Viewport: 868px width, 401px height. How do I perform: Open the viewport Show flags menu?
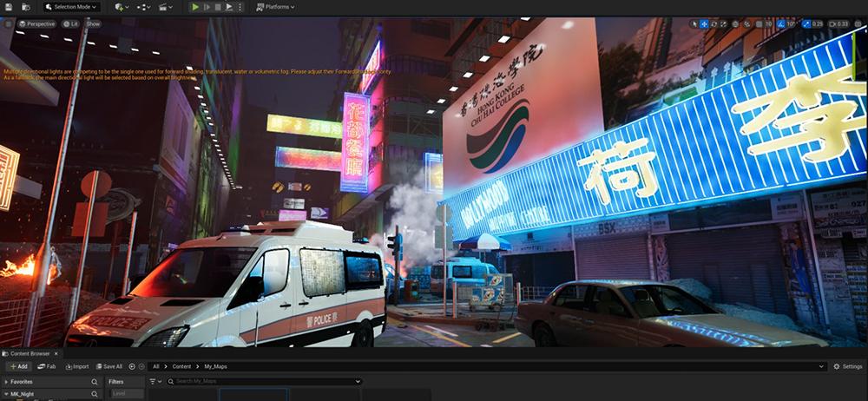(93, 23)
